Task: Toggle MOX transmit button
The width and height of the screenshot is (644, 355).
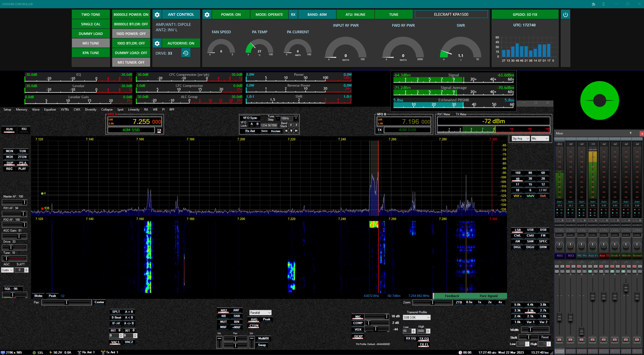Action: tap(10, 157)
